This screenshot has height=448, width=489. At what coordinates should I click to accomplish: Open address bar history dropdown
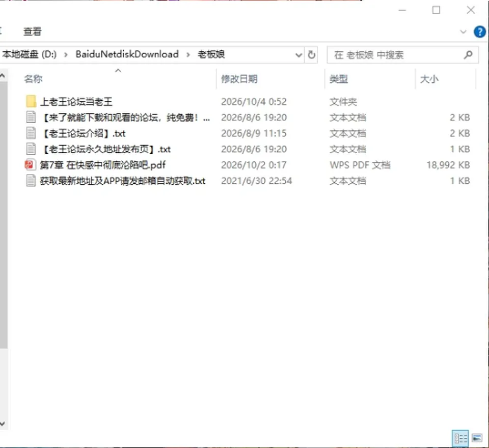pyautogui.click(x=298, y=55)
